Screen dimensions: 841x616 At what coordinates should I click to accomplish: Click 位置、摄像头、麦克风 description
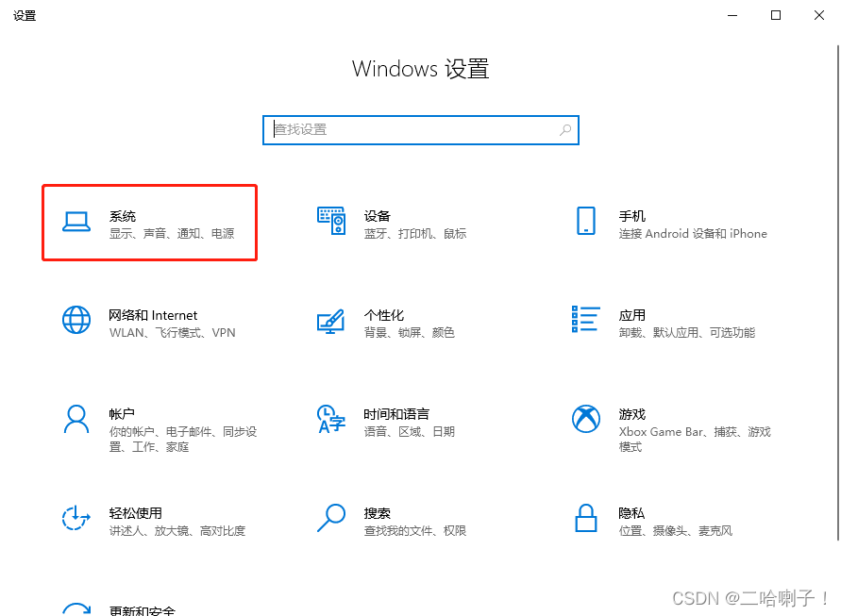coord(675,531)
